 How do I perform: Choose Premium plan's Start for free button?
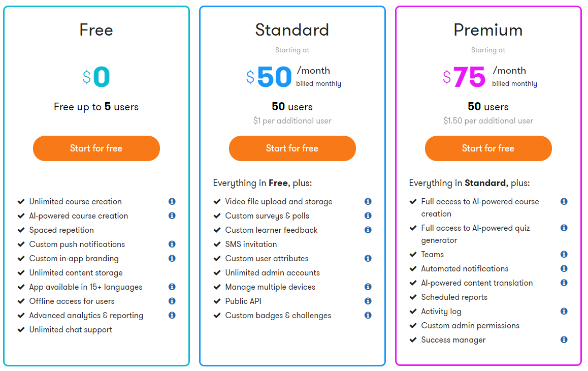pyautogui.click(x=488, y=148)
